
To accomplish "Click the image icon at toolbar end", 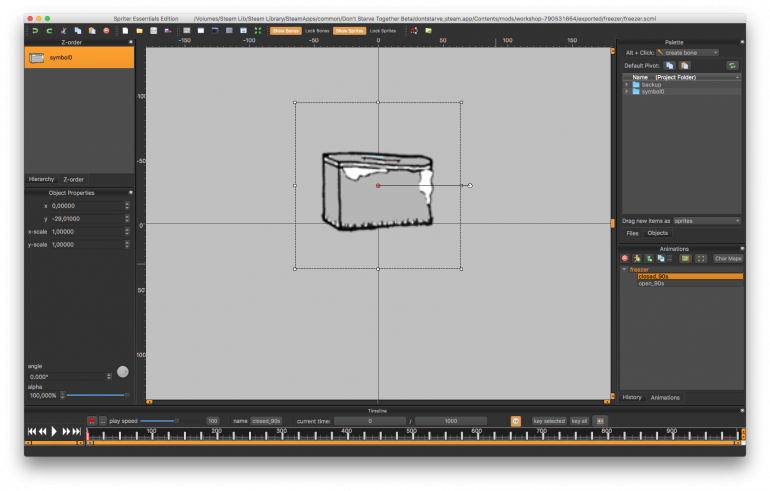I will (x=429, y=30).
